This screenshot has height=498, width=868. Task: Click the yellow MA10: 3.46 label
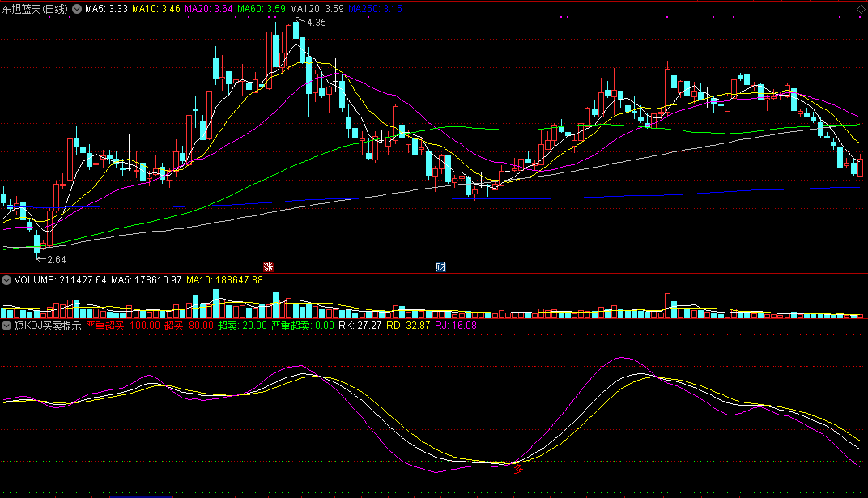tap(156, 9)
